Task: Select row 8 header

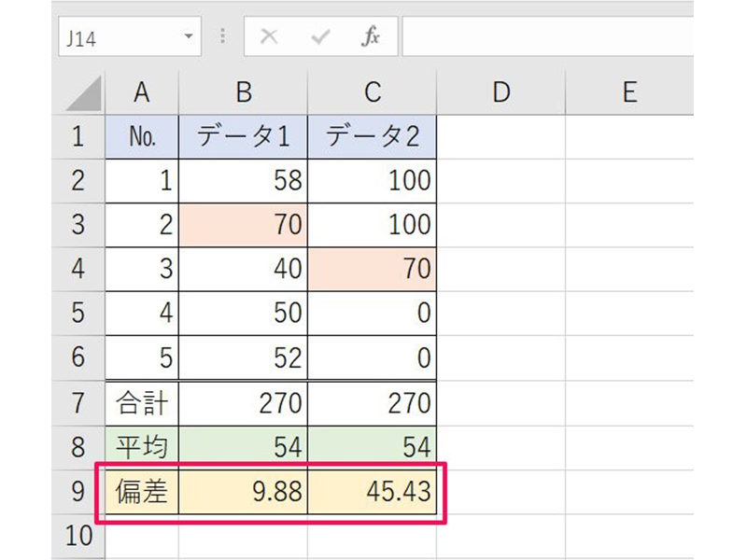Action: tap(78, 448)
